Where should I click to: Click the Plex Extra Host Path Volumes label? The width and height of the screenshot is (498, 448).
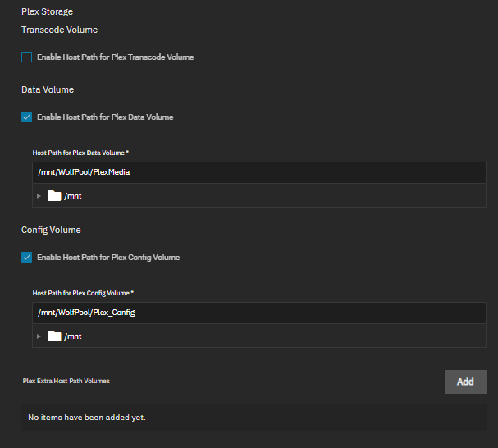click(x=66, y=381)
